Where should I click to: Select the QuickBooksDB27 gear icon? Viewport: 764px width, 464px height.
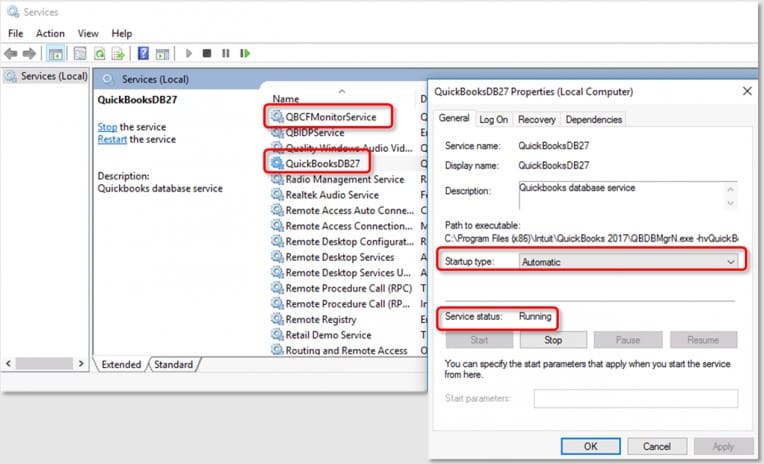pyautogui.click(x=277, y=163)
